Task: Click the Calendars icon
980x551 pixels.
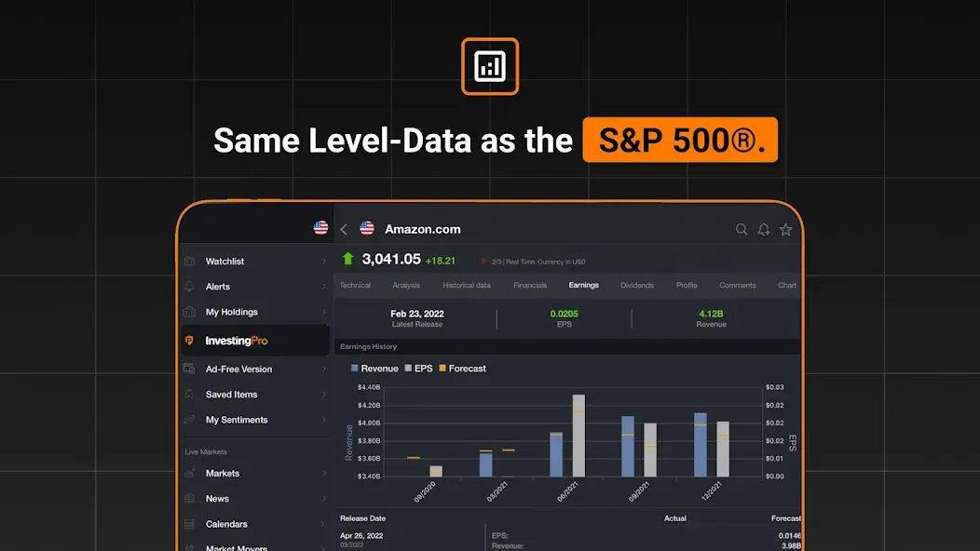Action: tap(189, 524)
